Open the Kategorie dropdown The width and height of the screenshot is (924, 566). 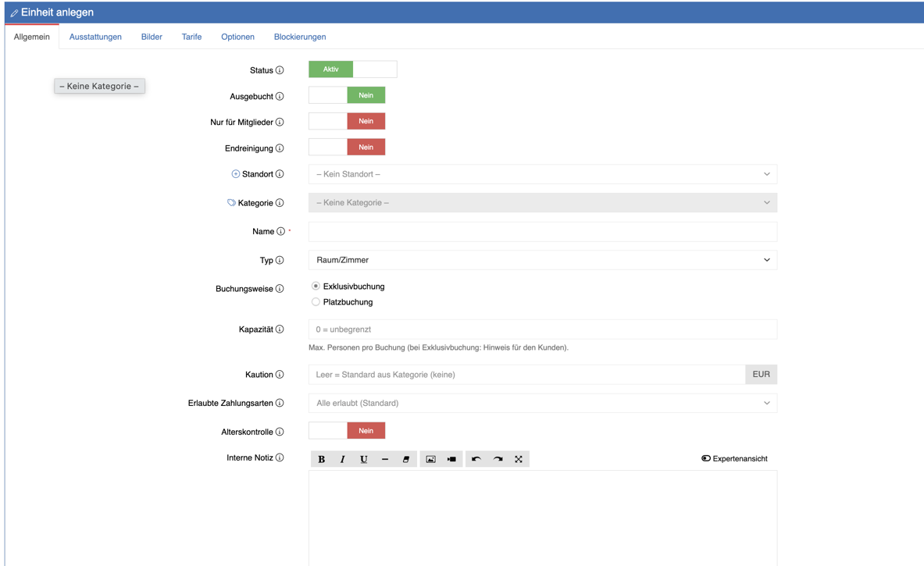[x=543, y=203]
